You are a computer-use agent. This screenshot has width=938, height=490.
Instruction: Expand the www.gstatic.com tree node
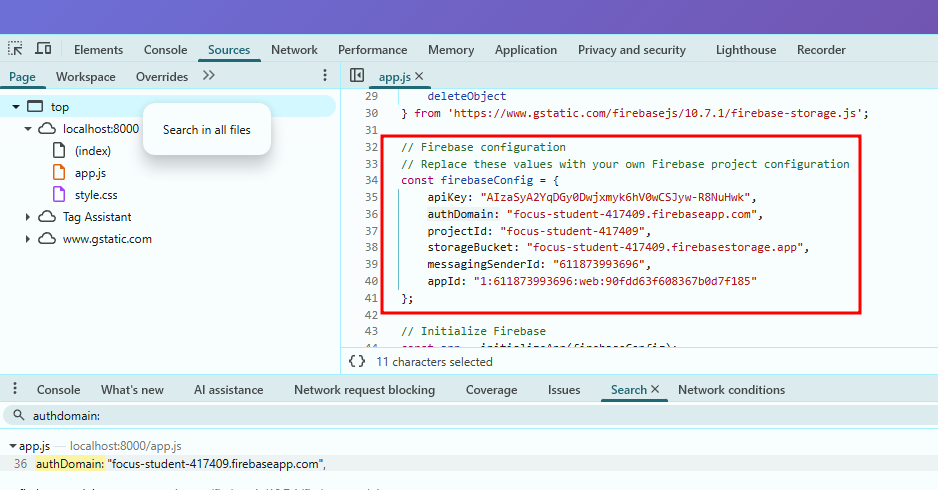[x=28, y=239]
